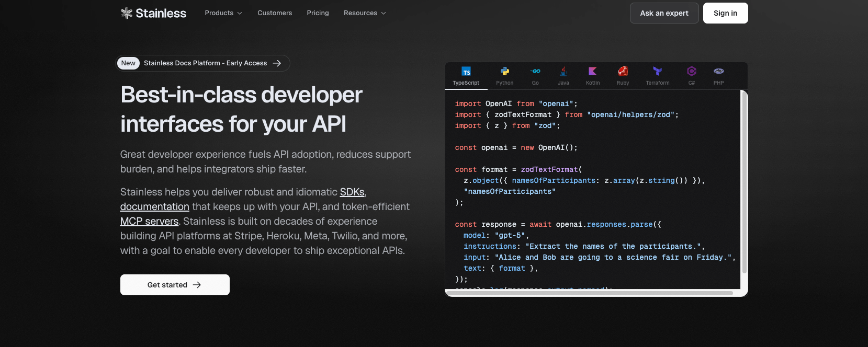Show the Java code example

(563, 76)
